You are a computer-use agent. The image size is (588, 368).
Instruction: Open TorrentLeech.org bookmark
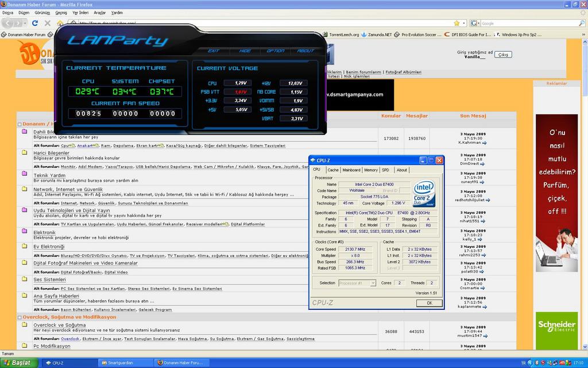pyautogui.click(x=341, y=34)
